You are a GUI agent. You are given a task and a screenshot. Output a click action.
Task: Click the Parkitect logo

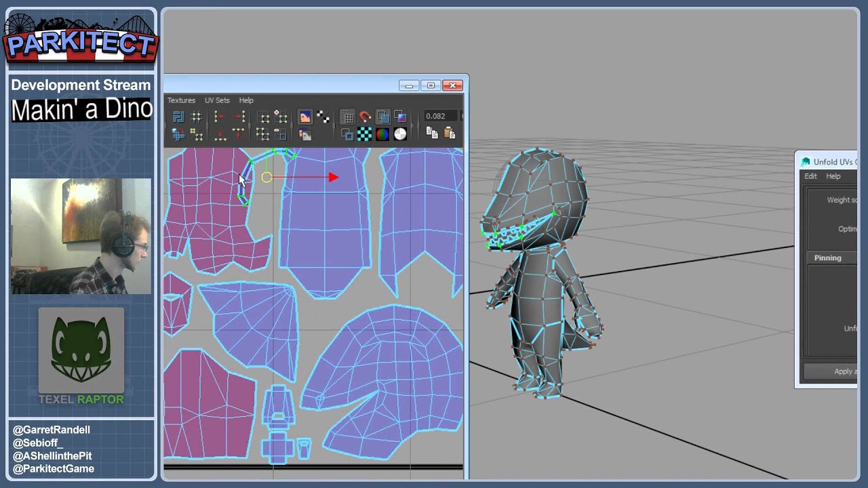[x=81, y=41]
